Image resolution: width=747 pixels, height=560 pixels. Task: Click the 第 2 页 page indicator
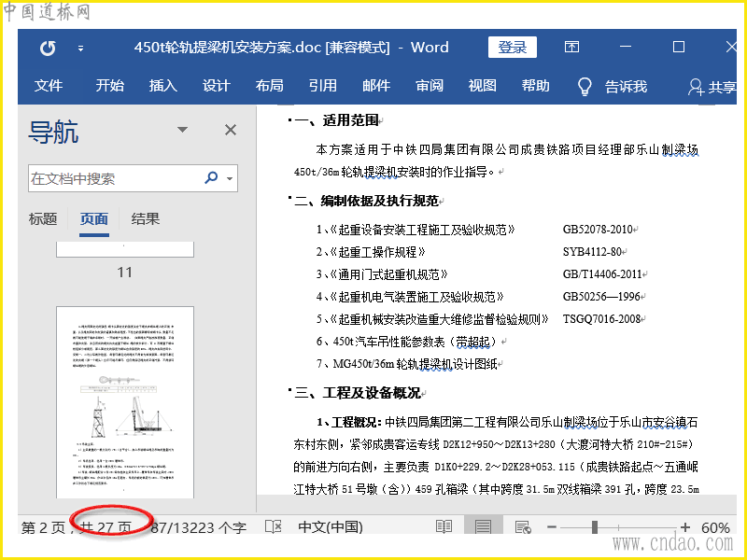point(43,527)
